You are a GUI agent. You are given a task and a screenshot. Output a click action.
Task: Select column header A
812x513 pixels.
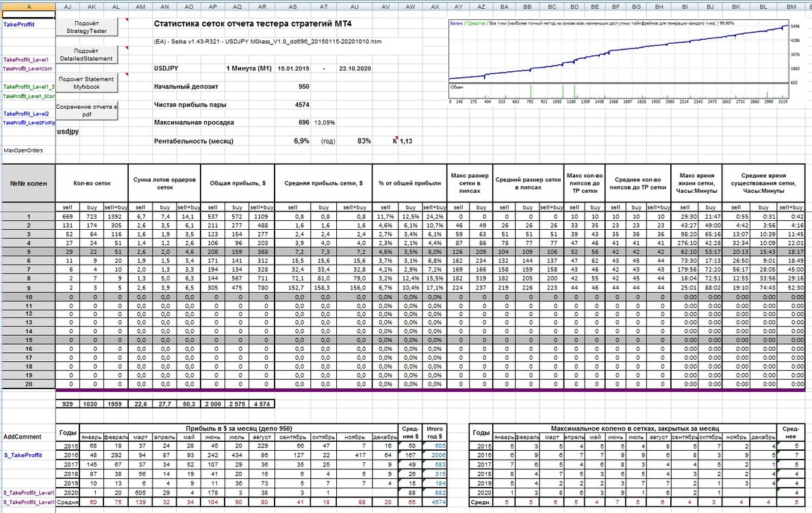(x=29, y=7)
